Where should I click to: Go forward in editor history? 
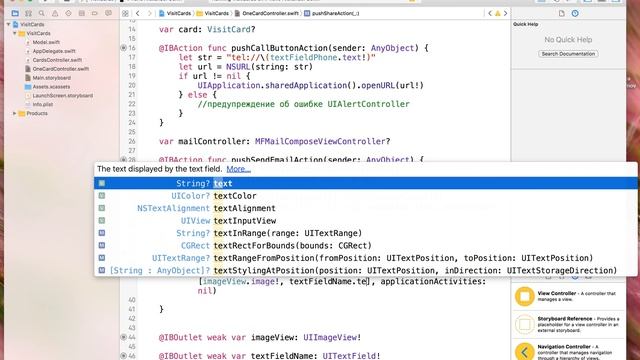click(149, 13)
